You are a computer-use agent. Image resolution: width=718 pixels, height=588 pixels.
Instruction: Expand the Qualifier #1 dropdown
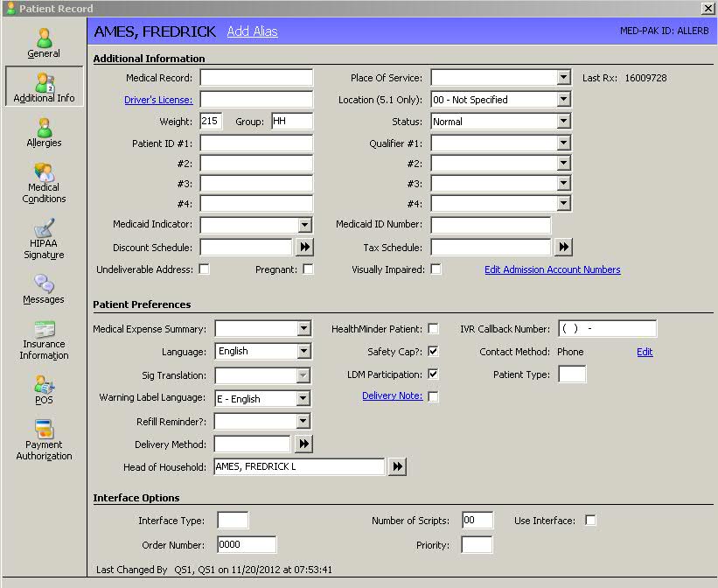point(564,143)
